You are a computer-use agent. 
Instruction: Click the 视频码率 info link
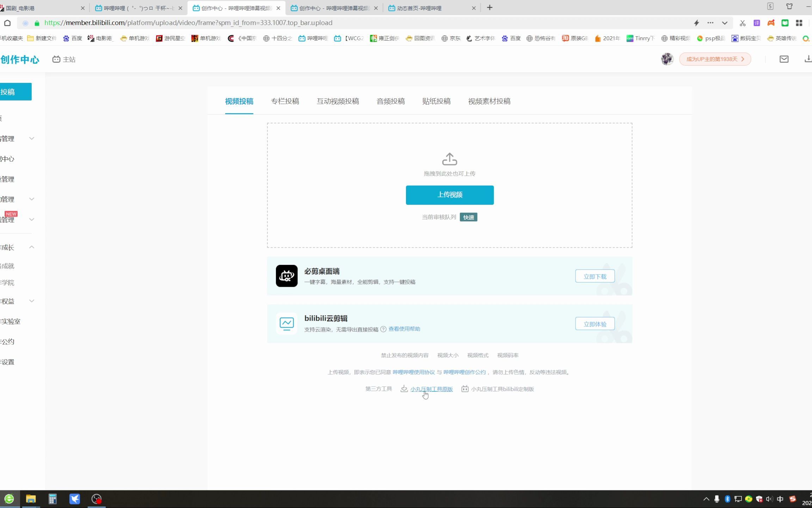508,355
